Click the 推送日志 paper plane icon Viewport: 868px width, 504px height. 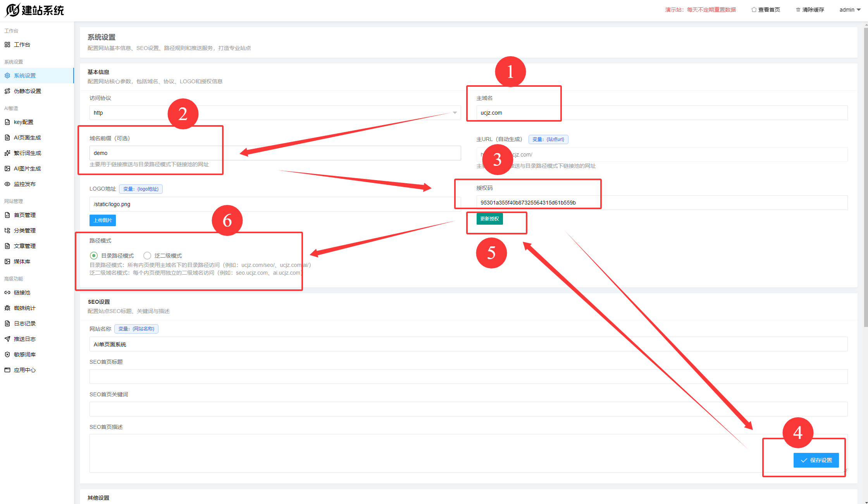(7, 339)
